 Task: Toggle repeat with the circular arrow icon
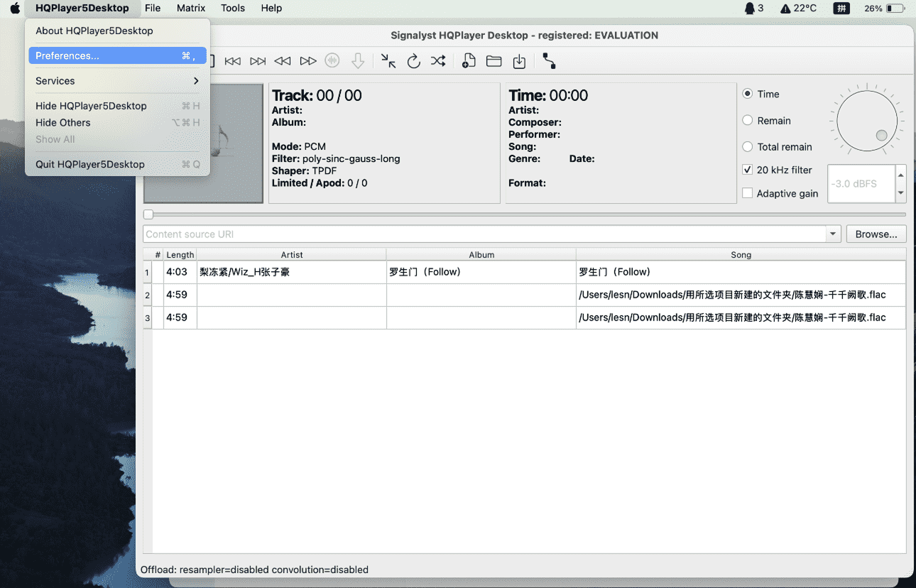(x=413, y=62)
